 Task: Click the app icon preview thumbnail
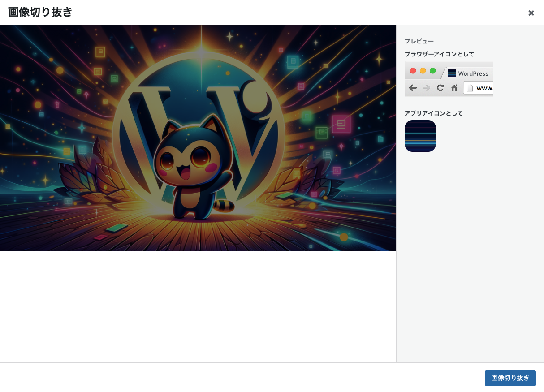[x=420, y=136]
